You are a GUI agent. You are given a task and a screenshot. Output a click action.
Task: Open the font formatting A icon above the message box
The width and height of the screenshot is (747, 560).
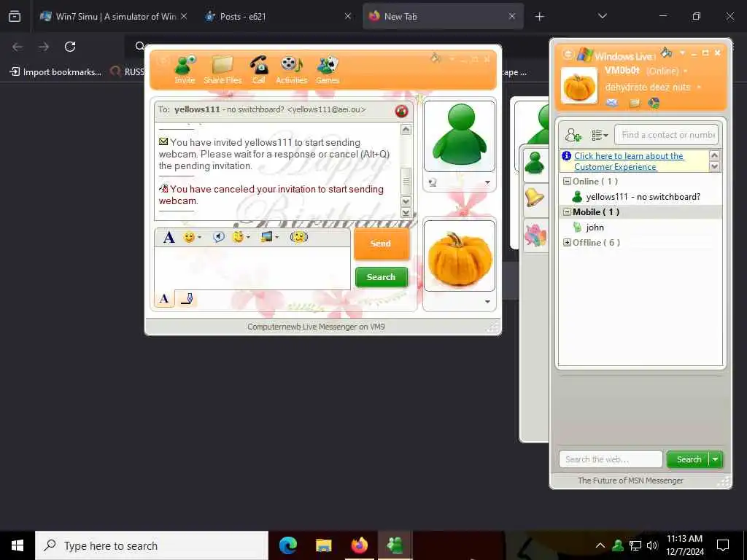click(x=169, y=237)
